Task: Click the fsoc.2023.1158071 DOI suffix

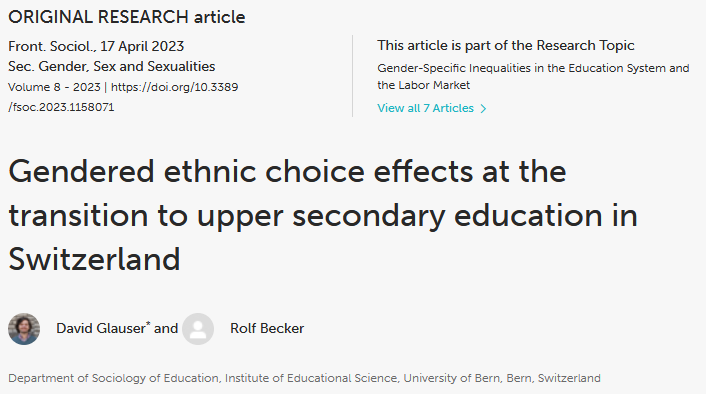Action: (61, 107)
